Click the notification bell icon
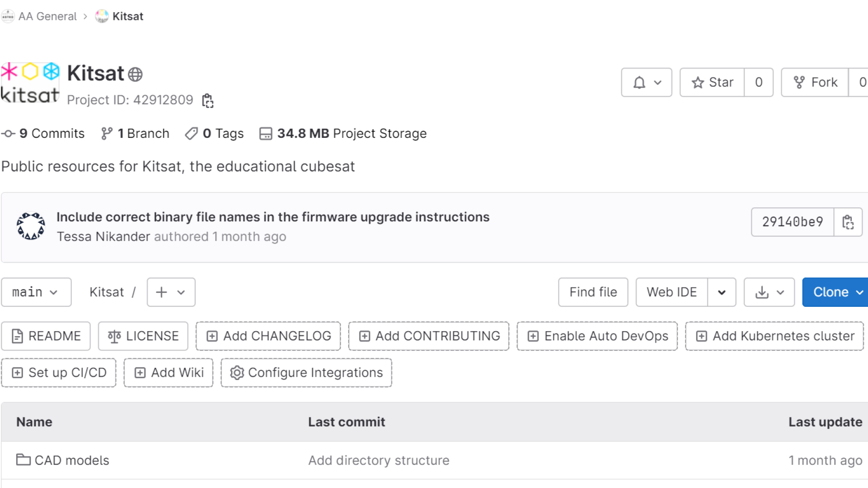 [639, 82]
